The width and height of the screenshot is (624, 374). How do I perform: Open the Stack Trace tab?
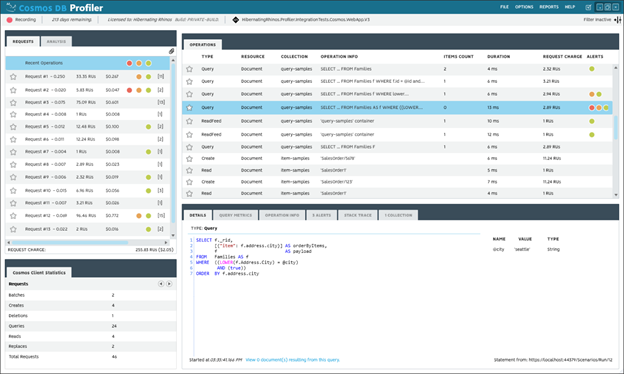click(x=357, y=215)
